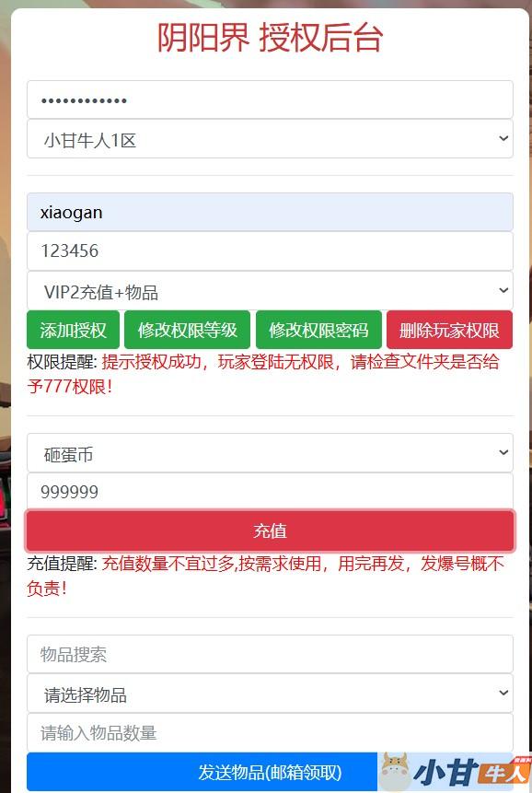Click the red 删除玩家权限 button

pyautogui.click(x=450, y=330)
